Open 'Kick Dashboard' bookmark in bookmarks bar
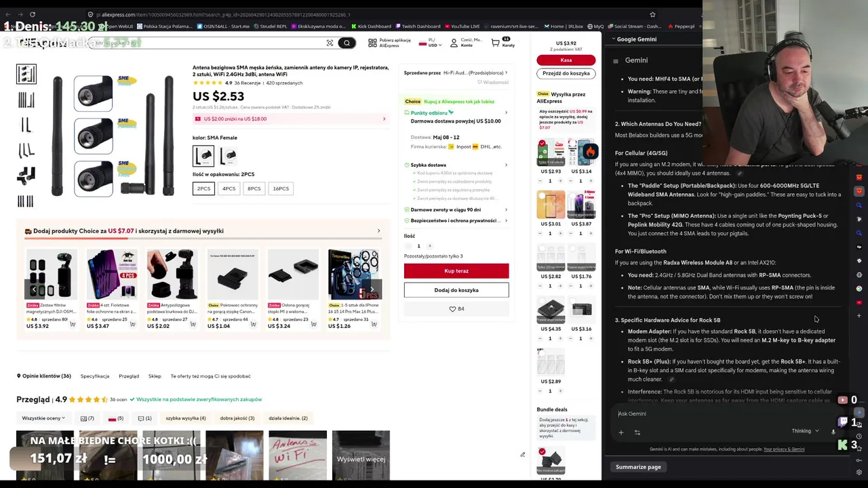The image size is (868, 488). tap(370, 26)
